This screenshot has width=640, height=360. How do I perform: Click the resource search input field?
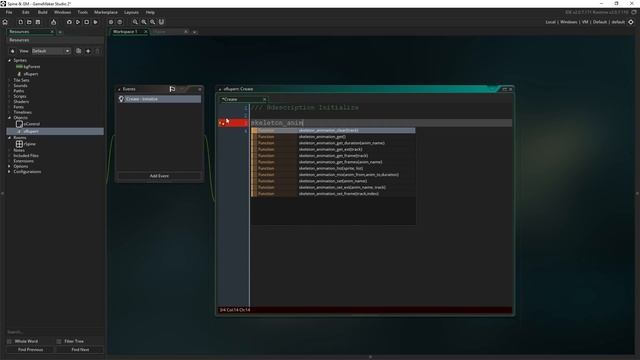tap(55, 332)
